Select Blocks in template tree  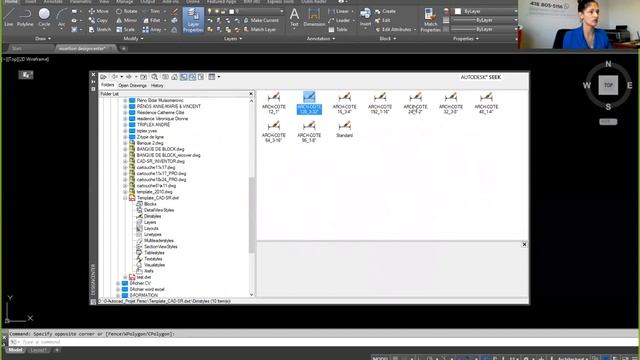coord(150,204)
